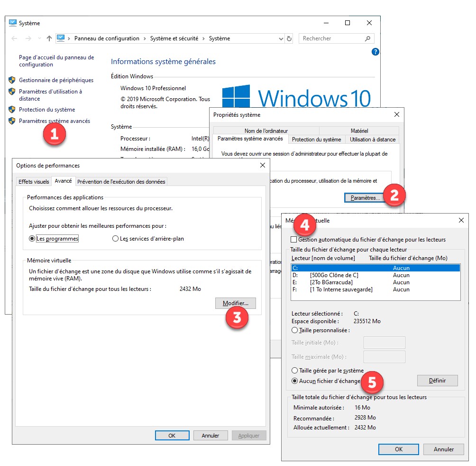Select drive D: [500Go Clône de C]

pos(375,275)
